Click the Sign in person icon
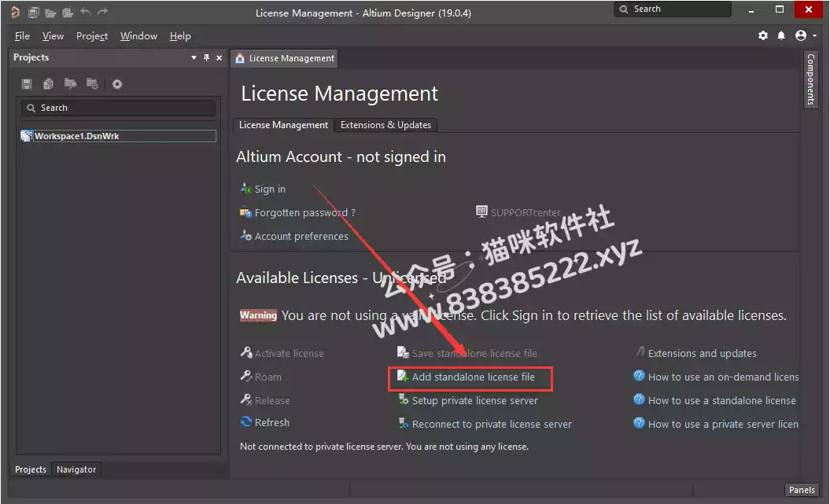Screen dimensions: 830x504 tap(246, 188)
